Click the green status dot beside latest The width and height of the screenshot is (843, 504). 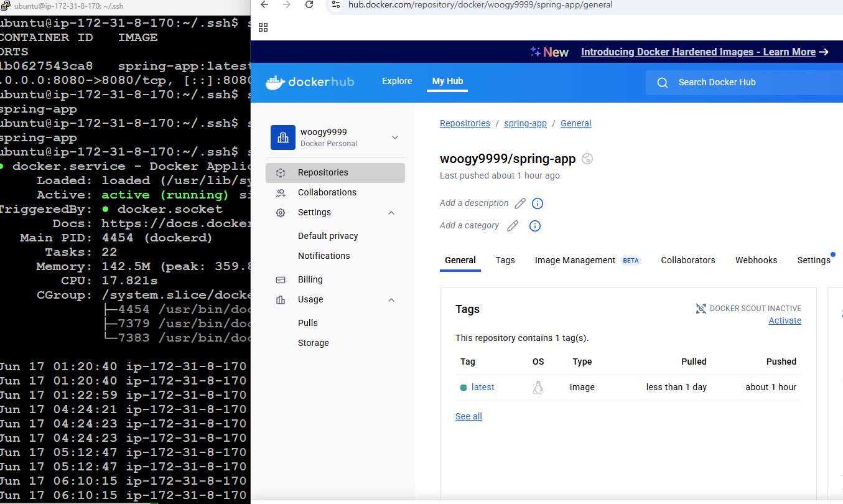pyautogui.click(x=463, y=388)
